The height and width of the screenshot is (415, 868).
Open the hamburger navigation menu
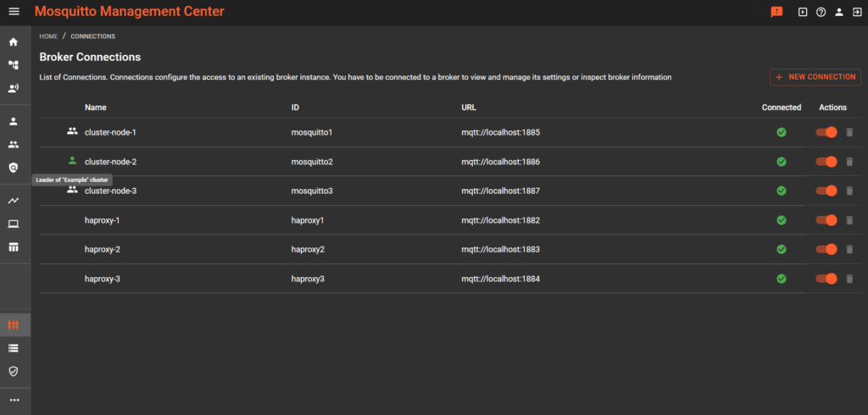click(x=13, y=12)
